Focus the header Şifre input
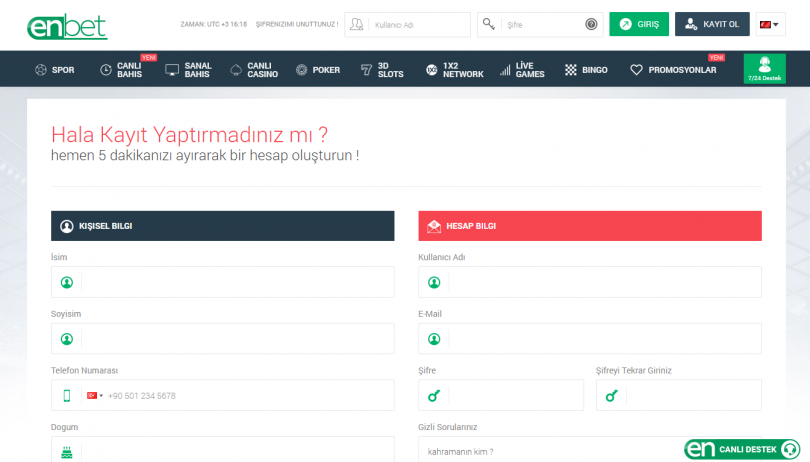 pyautogui.click(x=540, y=25)
